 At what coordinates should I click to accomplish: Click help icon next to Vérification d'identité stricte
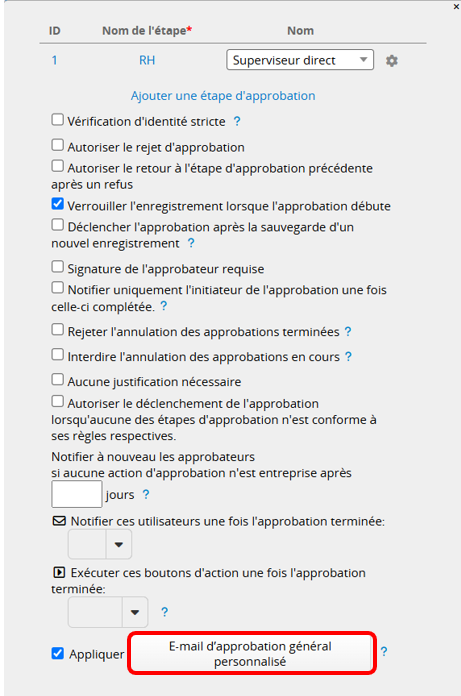coord(237,121)
